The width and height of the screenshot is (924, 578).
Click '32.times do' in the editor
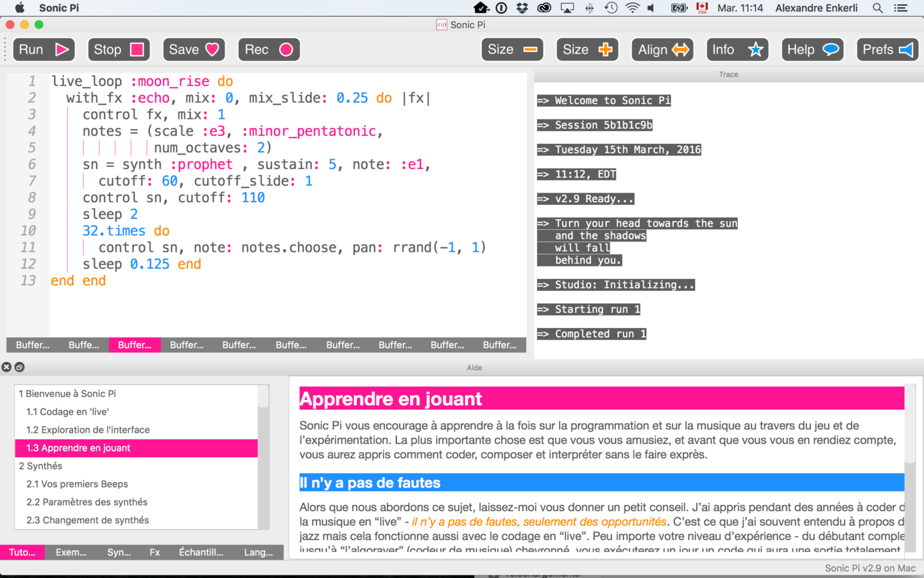pyautogui.click(x=126, y=231)
